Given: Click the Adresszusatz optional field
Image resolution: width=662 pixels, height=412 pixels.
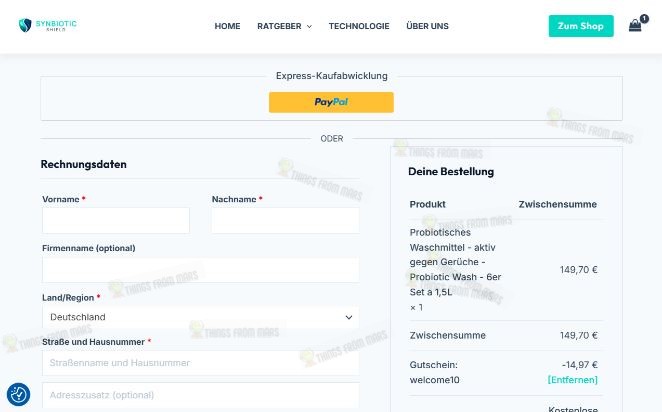Looking at the screenshot, I should pyautogui.click(x=201, y=395).
